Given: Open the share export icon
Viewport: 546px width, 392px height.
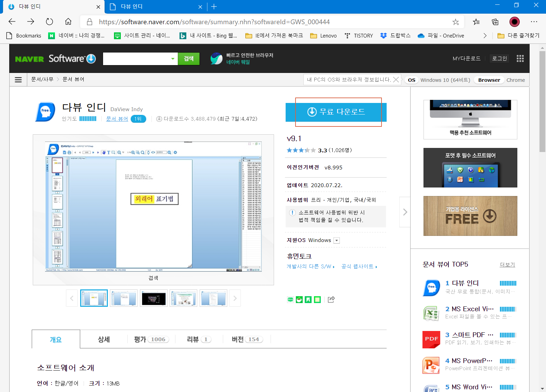Looking at the screenshot, I should [331, 300].
